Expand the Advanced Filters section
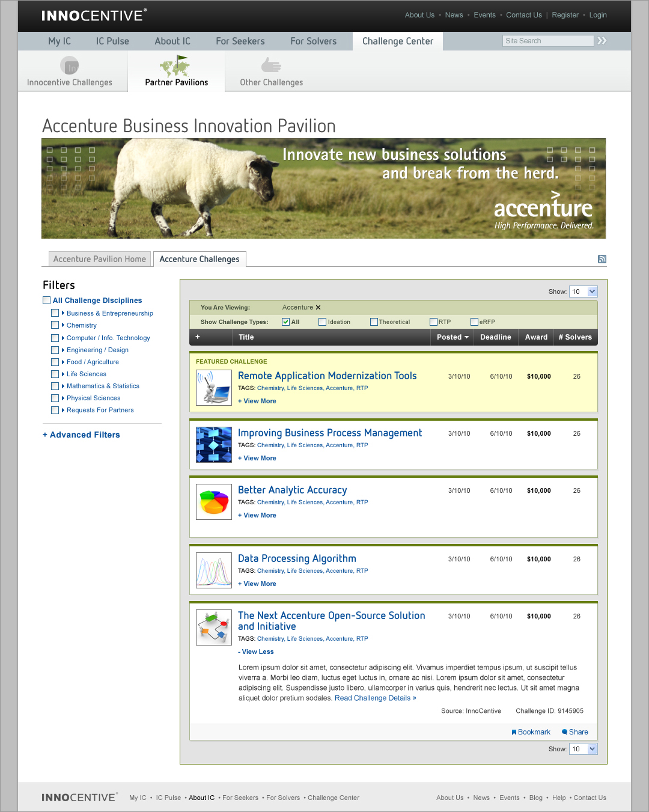Screen dimensions: 649x812 (x=81, y=435)
